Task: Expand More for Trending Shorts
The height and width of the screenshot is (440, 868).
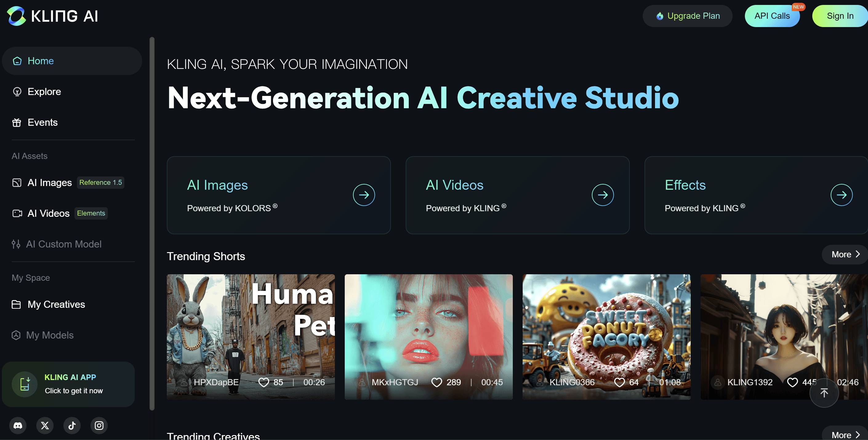Action: [845, 255]
